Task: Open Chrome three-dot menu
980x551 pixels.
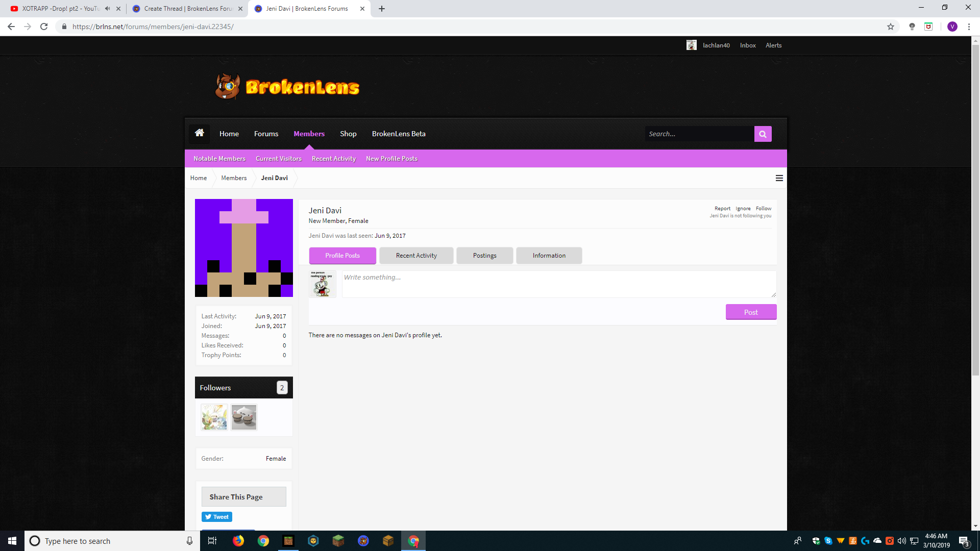Action: [x=969, y=27]
